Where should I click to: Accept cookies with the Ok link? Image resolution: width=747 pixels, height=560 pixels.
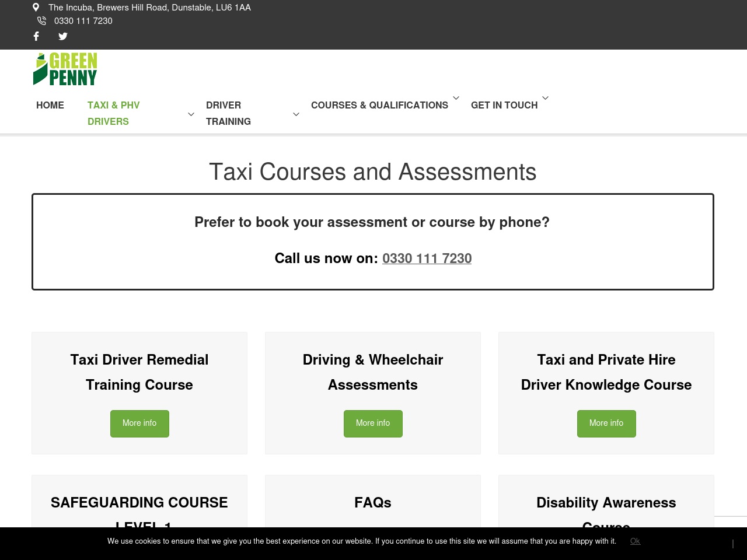(635, 541)
